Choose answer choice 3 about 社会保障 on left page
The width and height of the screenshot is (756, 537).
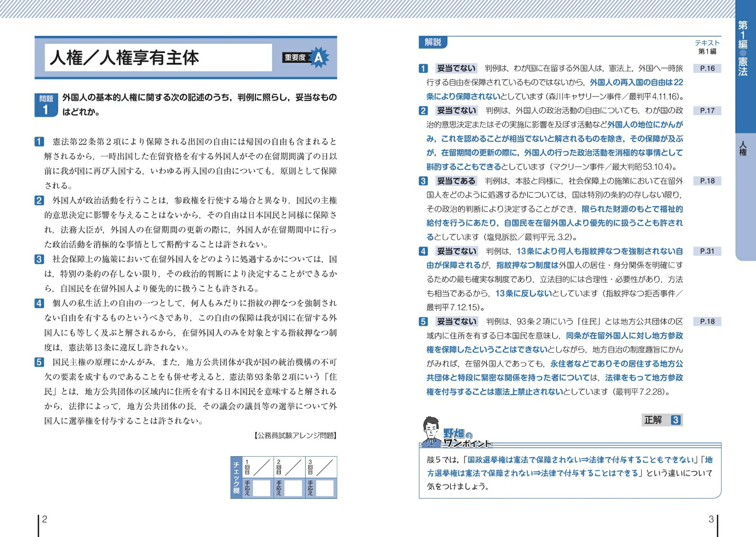[x=39, y=259]
